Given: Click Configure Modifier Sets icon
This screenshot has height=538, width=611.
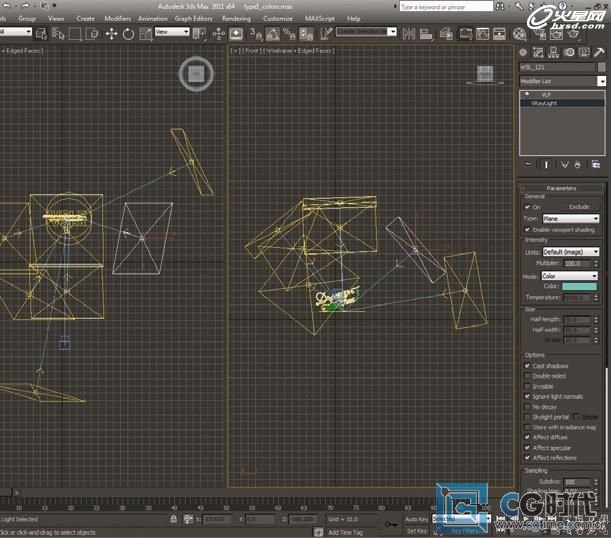Looking at the screenshot, I should (x=596, y=164).
